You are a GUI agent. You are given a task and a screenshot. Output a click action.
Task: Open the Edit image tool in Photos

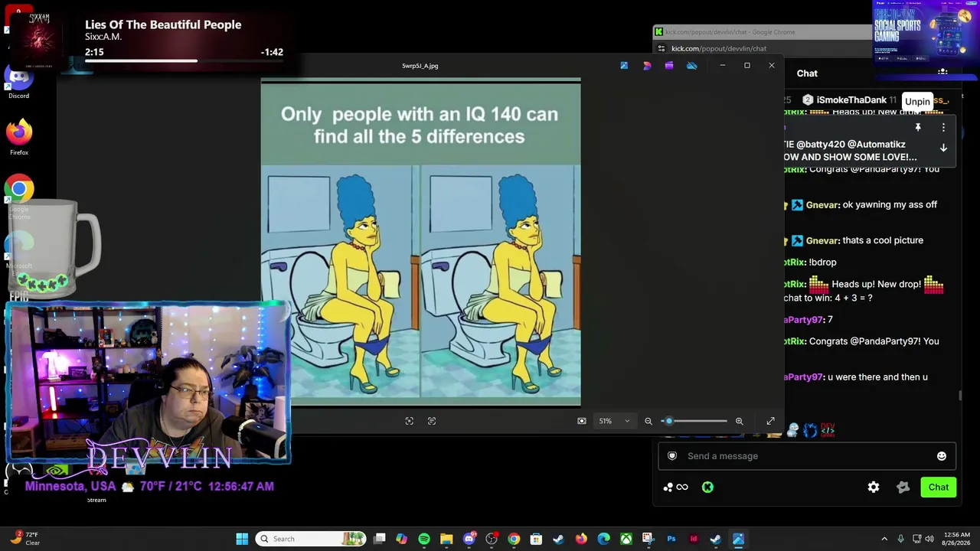[624, 66]
